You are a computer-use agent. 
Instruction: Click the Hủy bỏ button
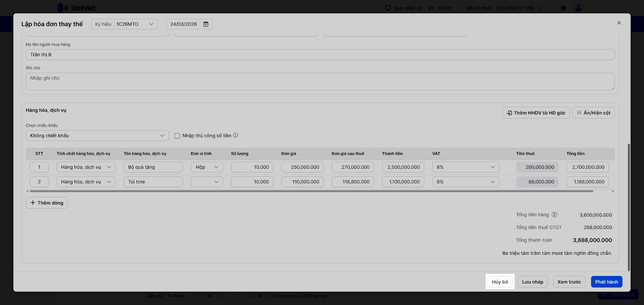pyautogui.click(x=500, y=282)
